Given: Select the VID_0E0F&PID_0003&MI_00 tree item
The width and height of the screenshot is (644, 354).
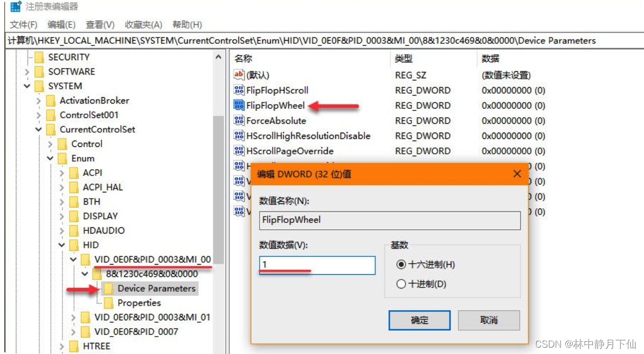Looking at the screenshot, I should click(153, 259).
